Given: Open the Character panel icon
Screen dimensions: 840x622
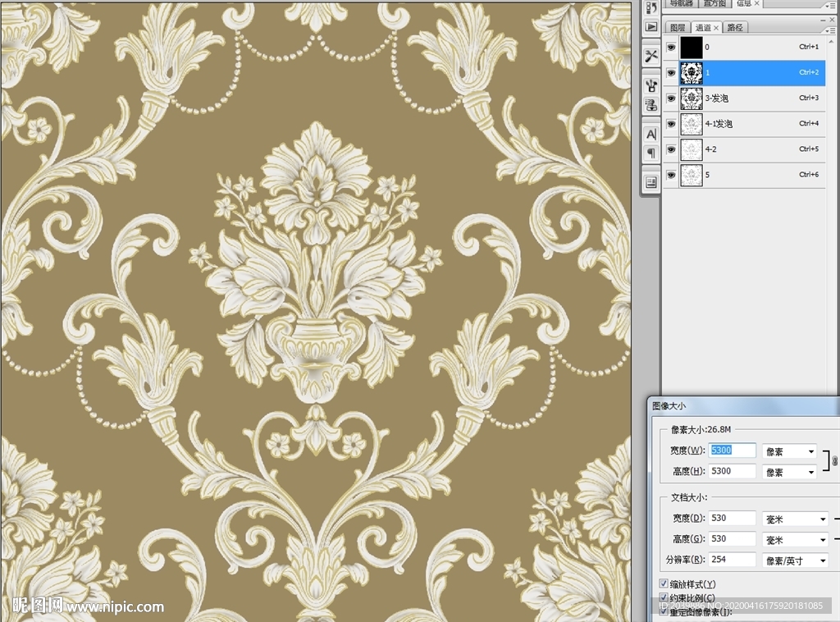Looking at the screenshot, I should coord(651,134).
